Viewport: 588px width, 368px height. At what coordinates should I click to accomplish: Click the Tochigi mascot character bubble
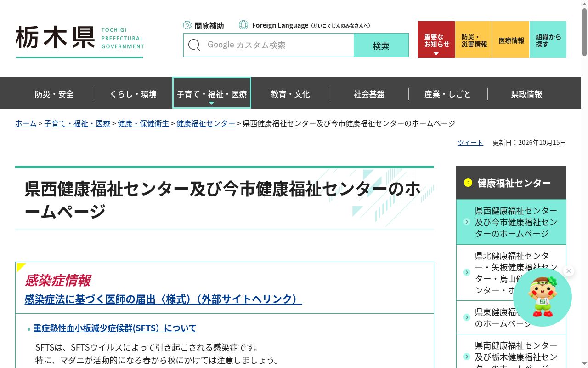pos(543,297)
